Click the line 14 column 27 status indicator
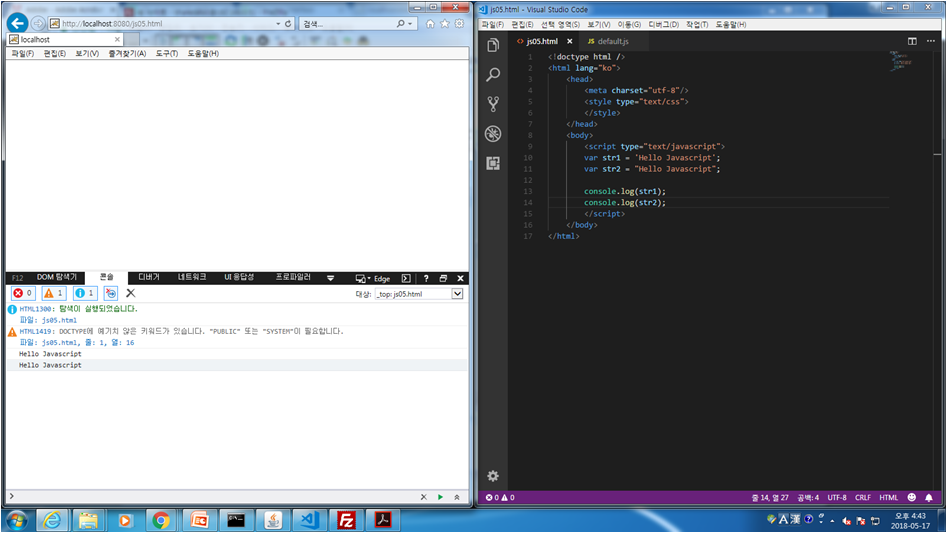947x533 pixels. [x=769, y=497]
